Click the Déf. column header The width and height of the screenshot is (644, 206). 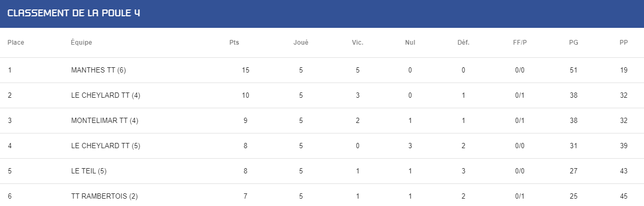coord(464,43)
